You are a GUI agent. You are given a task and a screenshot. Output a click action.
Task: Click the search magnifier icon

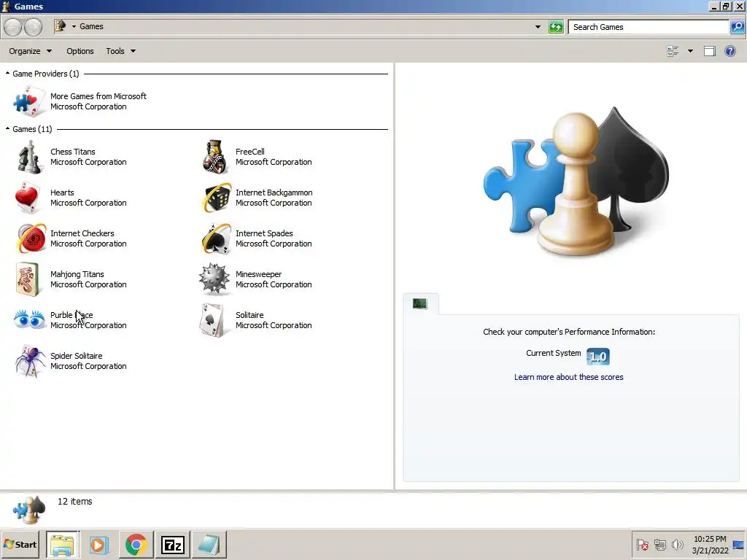tap(737, 27)
